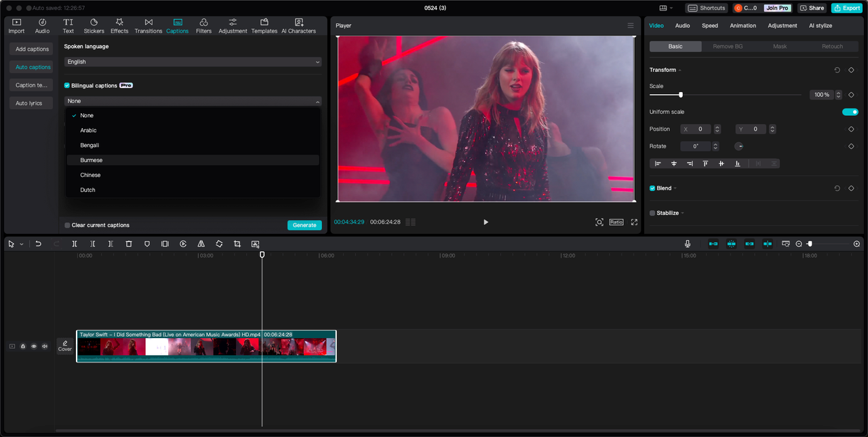Click the Split clip tool
The height and width of the screenshot is (437, 868).
coord(75,244)
